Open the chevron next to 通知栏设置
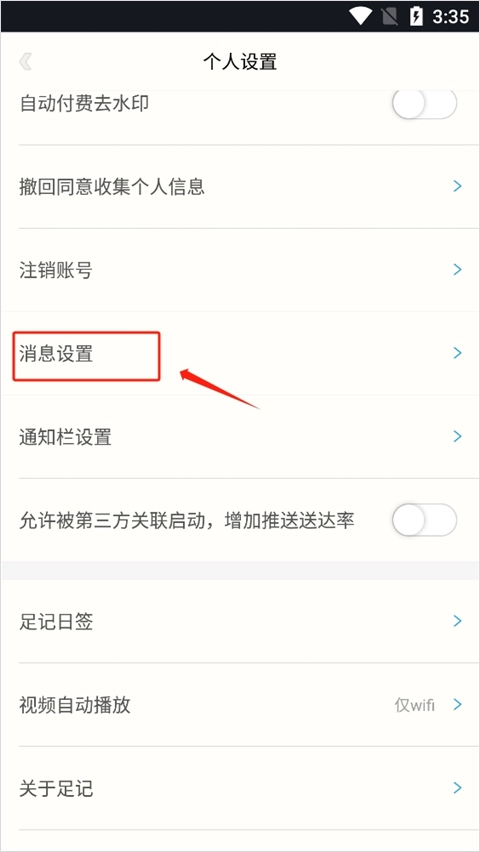480x852 pixels. tap(457, 436)
